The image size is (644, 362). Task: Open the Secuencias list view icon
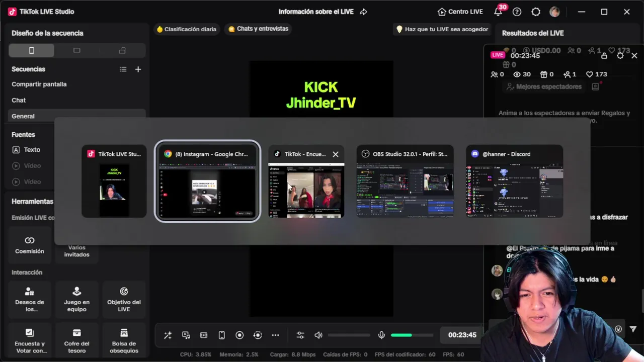[123, 69]
